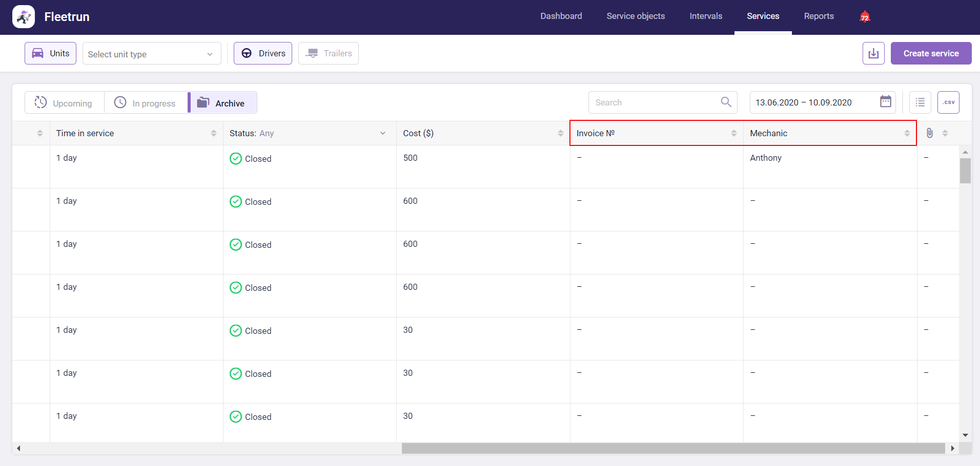Switch to the Upcoming tab
Viewport: 980px width, 466px height.
pos(64,103)
